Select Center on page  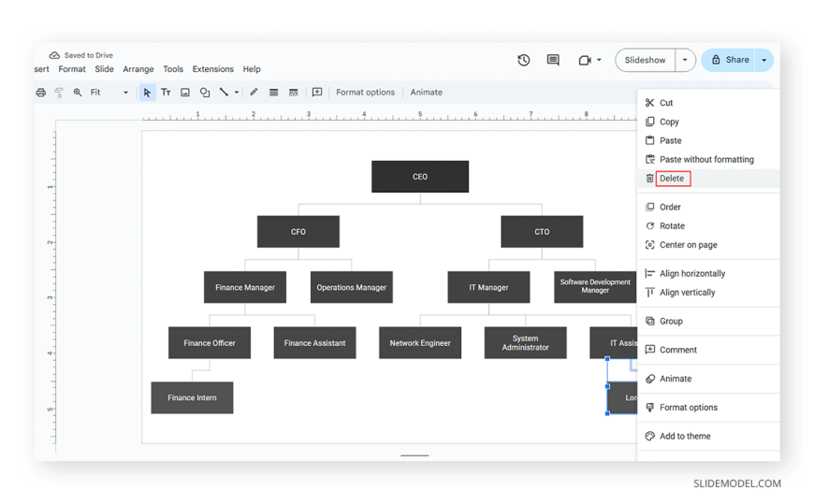(x=708, y=245)
